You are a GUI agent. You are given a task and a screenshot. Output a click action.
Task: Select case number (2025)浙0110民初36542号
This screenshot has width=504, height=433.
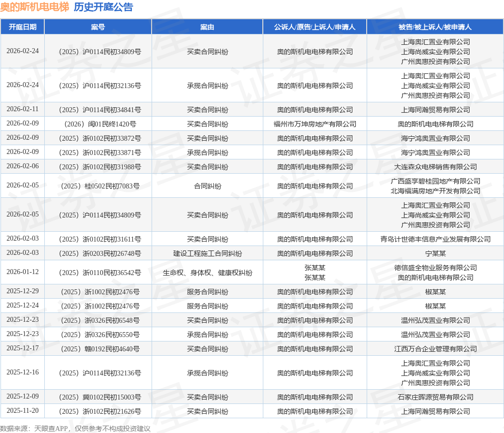click(100, 273)
